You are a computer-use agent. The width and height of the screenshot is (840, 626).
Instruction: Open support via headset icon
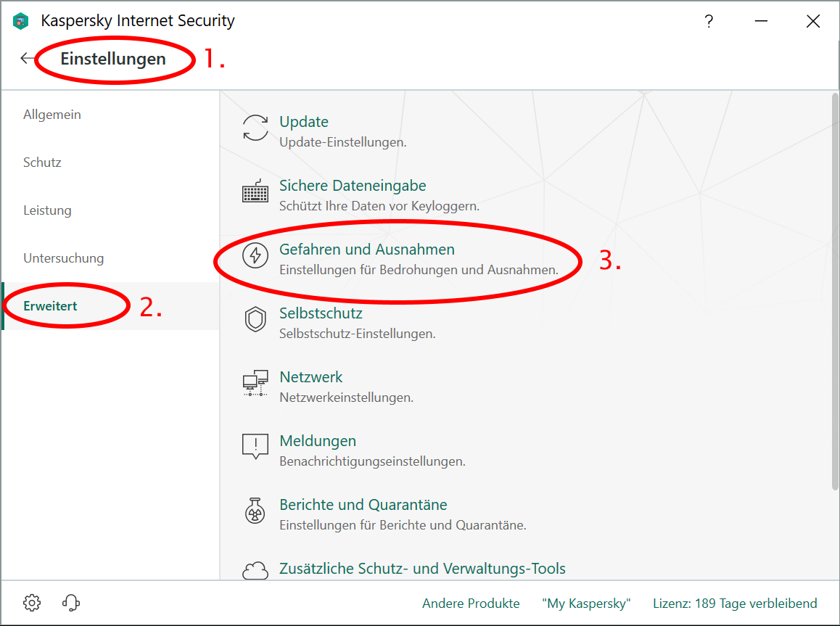pos(71,603)
